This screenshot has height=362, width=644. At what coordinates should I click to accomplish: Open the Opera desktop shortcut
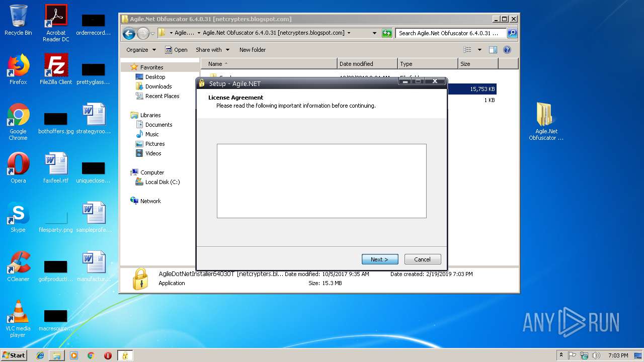(x=18, y=168)
